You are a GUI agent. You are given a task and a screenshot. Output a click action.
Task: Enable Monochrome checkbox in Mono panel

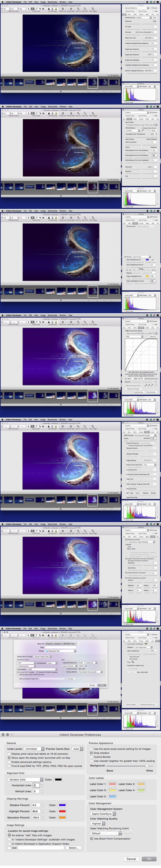[x=125, y=226]
